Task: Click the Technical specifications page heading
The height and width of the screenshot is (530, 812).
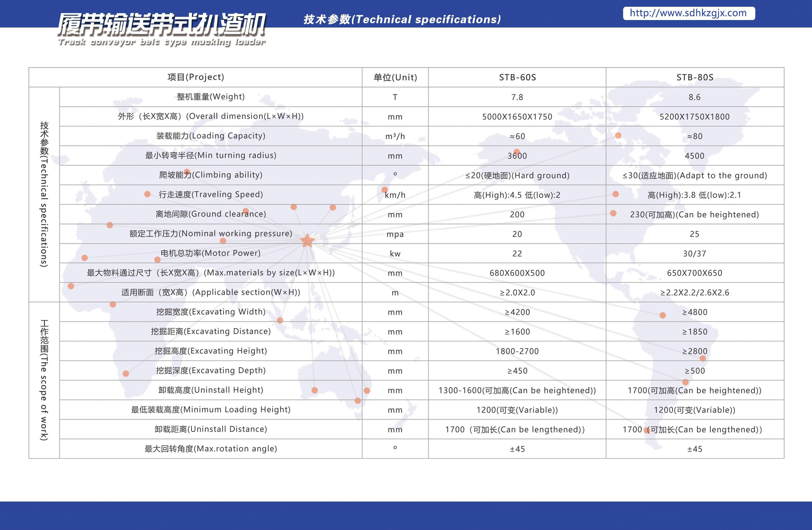Action: point(402,20)
